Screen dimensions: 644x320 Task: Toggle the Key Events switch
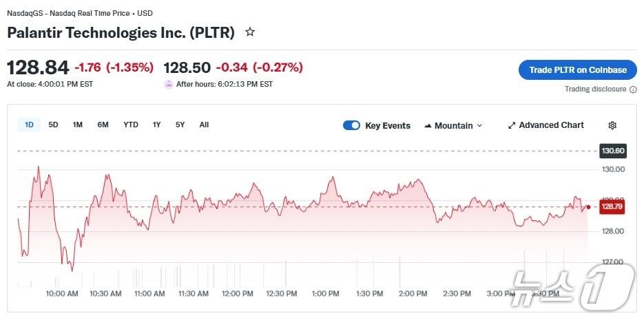point(351,125)
